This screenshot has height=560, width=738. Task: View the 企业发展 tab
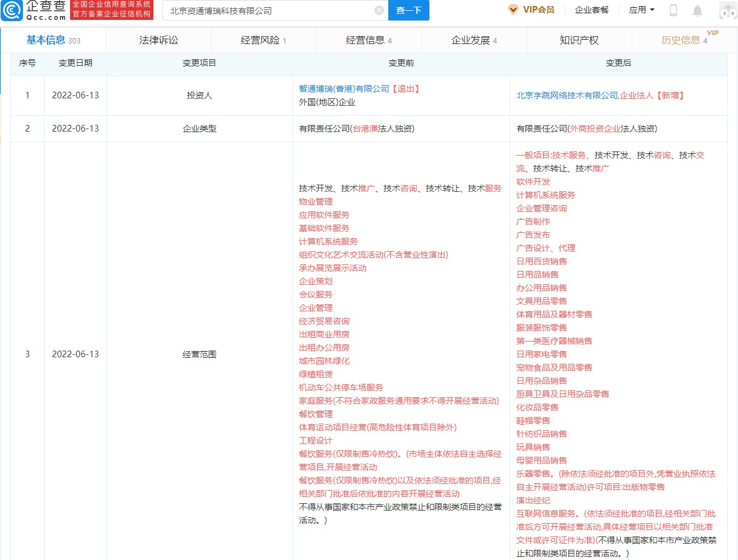[x=474, y=40]
